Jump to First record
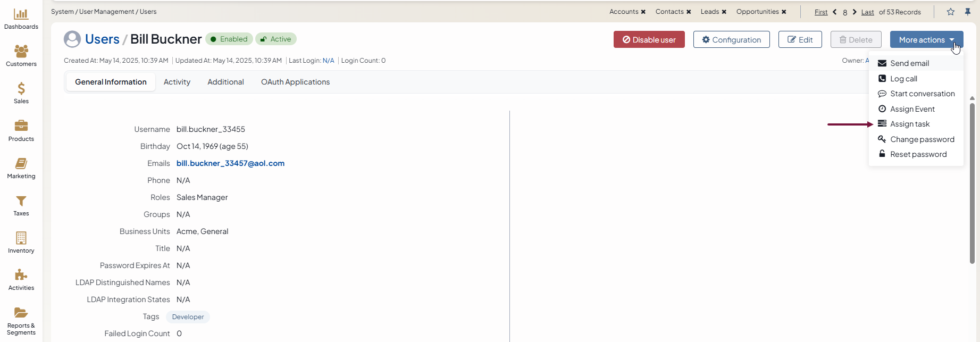 (821, 12)
